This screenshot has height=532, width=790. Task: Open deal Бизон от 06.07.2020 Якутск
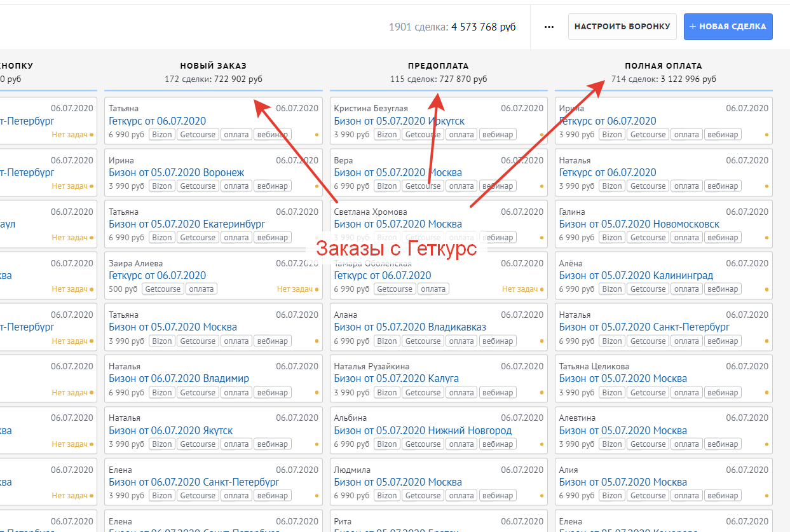coord(170,430)
